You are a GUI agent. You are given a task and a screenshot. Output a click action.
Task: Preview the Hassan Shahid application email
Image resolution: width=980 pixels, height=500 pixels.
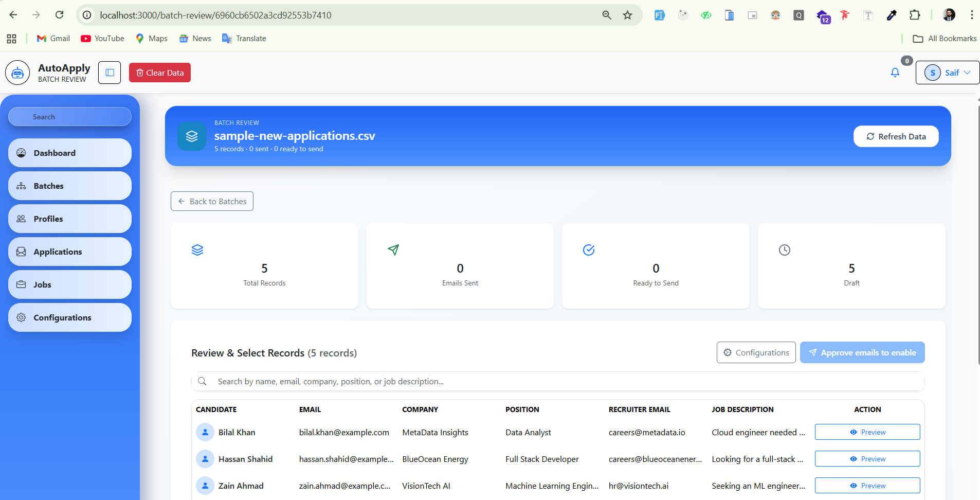[x=867, y=459]
